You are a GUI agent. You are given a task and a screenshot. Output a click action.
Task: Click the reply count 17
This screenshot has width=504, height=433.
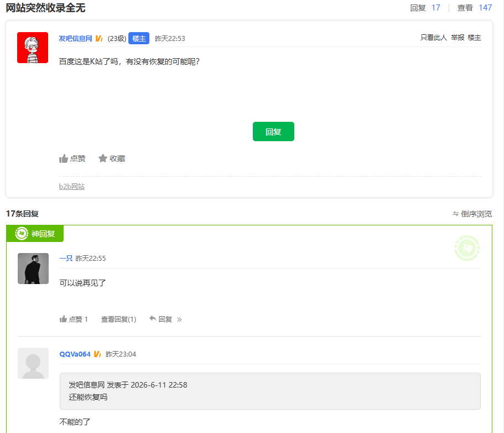436,8
